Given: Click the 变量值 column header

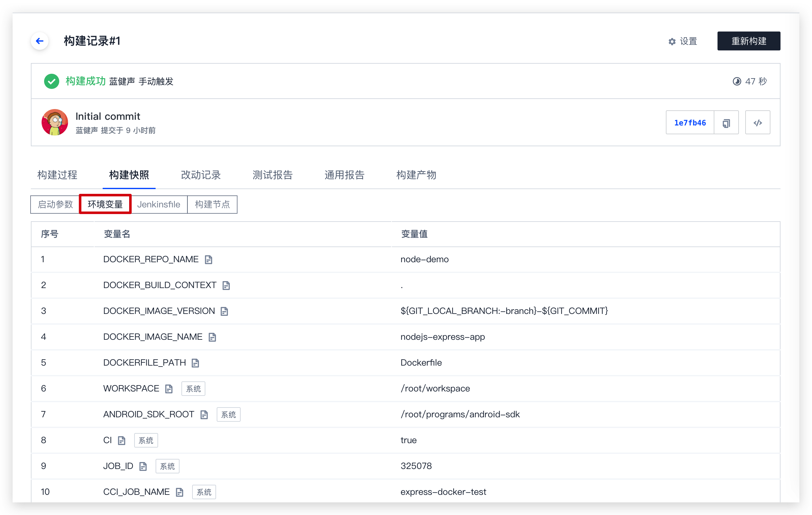Looking at the screenshot, I should coord(415,234).
